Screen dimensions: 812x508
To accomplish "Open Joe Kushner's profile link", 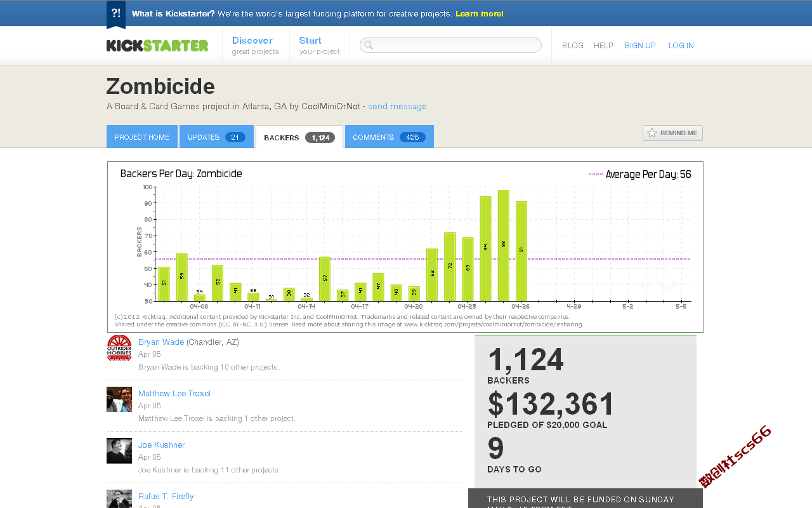I will [162, 444].
